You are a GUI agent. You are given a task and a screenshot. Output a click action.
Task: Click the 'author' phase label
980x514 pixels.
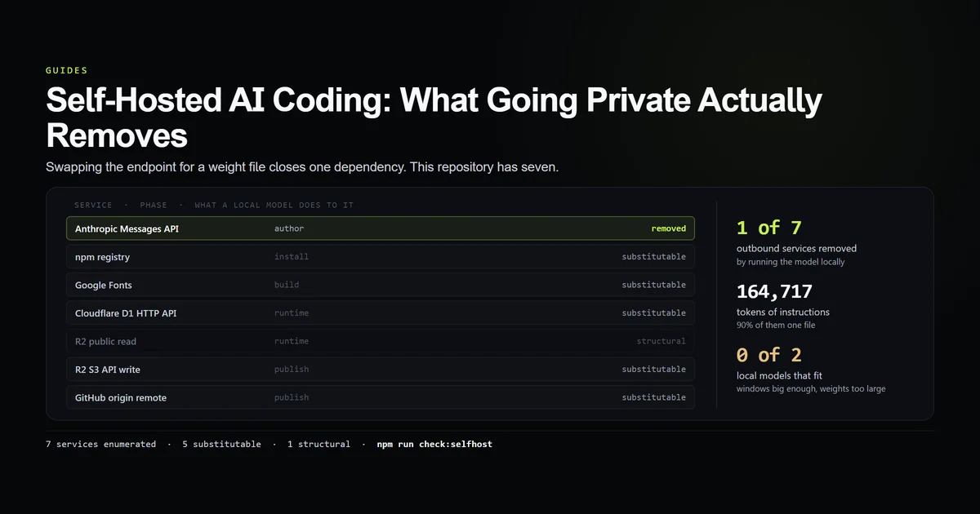coord(289,228)
